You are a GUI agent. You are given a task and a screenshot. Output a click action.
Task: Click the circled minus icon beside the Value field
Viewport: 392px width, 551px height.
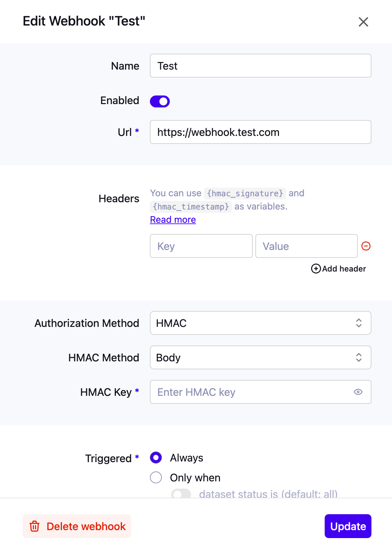(365, 246)
